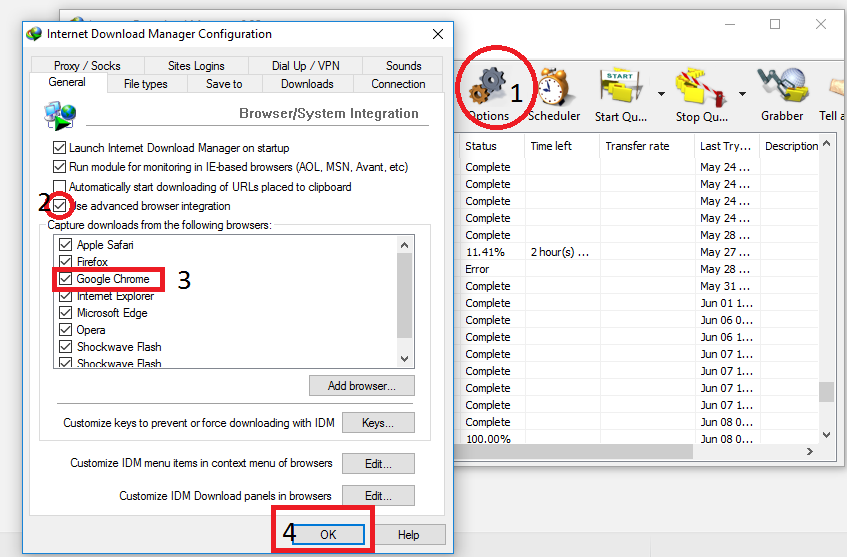This screenshot has height=557, width=847.
Task: Sort by the Description column header
Action: [790, 146]
